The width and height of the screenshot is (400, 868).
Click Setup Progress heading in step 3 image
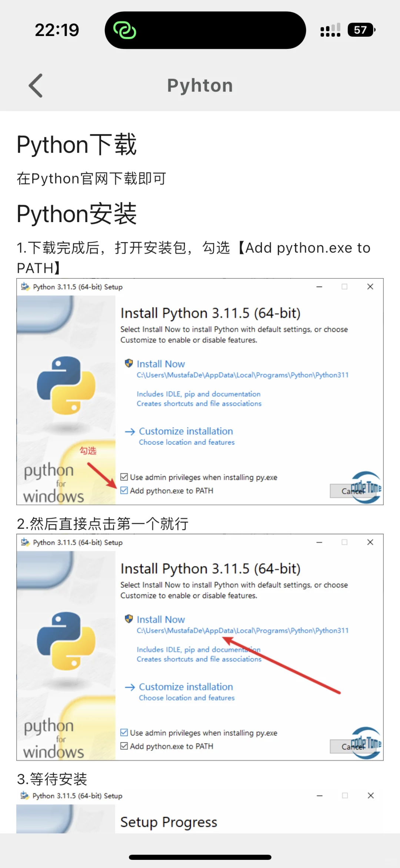169,822
